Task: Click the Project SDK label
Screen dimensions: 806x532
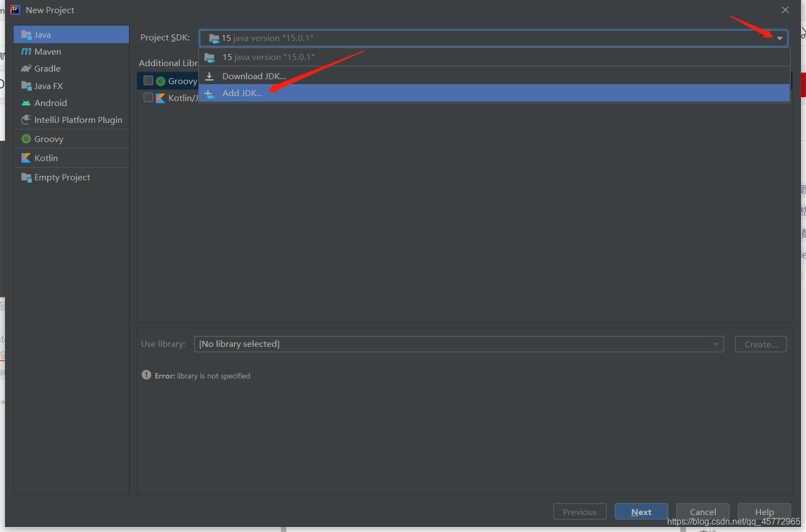Action: pyautogui.click(x=165, y=38)
